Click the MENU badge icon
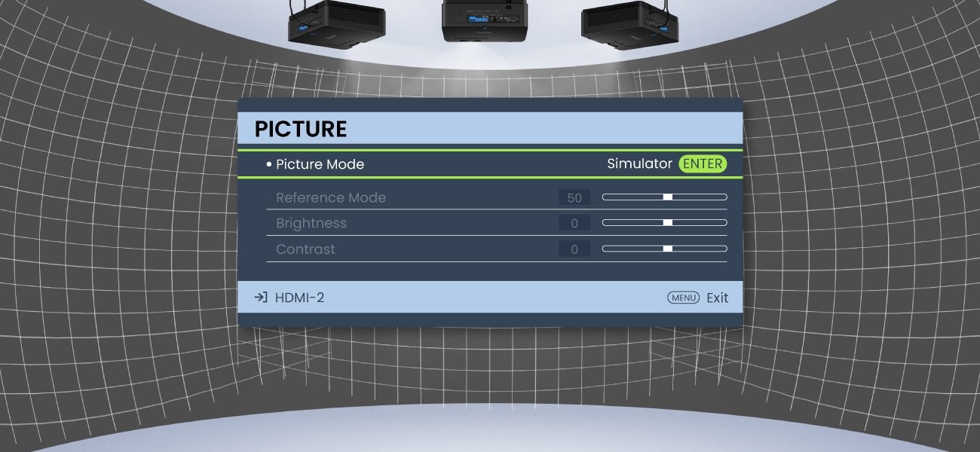This screenshot has width=980, height=452. pos(683,298)
